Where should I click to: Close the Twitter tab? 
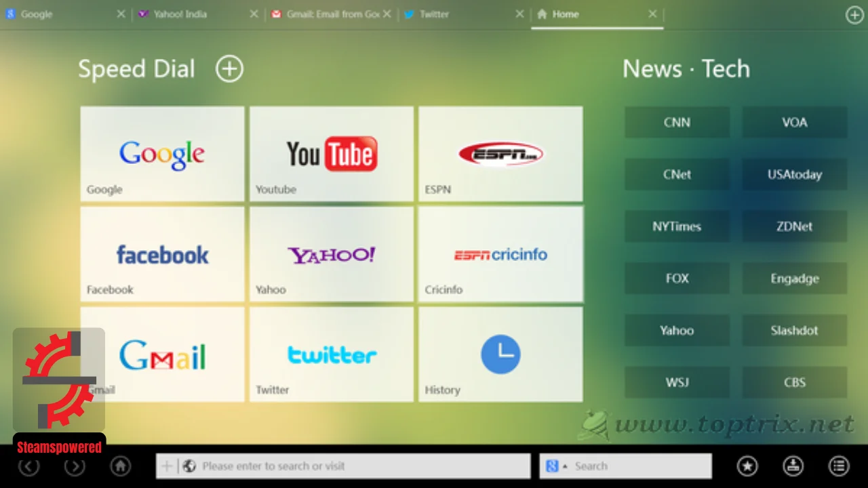[x=519, y=14]
